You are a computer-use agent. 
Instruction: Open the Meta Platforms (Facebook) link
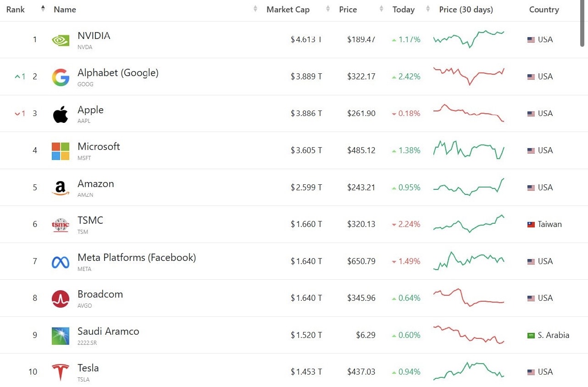[136, 258]
